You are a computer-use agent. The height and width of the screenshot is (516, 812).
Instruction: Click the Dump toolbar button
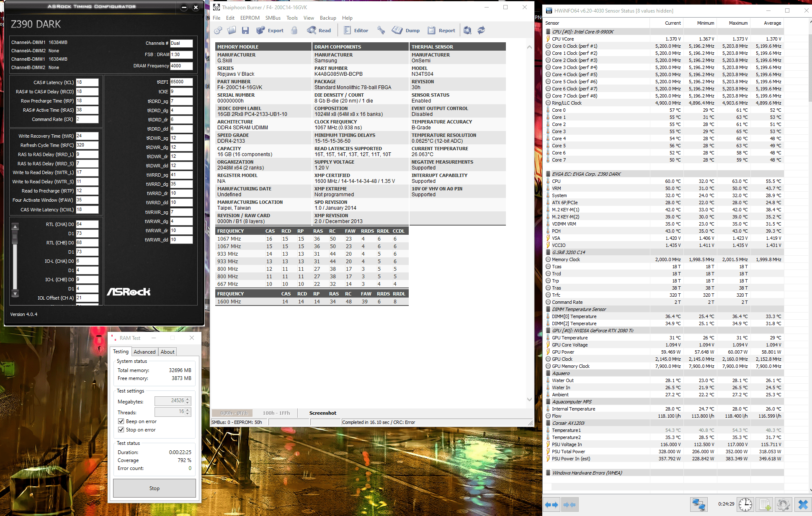(406, 30)
